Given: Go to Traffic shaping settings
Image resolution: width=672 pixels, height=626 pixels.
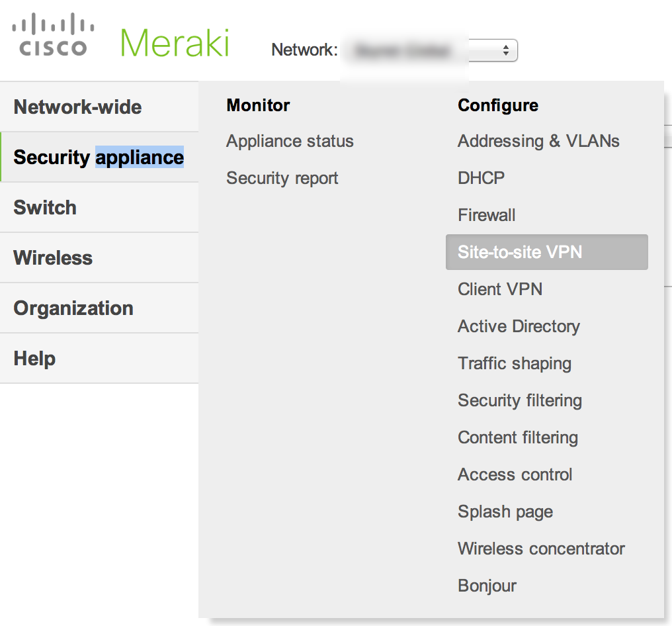Looking at the screenshot, I should point(514,363).
